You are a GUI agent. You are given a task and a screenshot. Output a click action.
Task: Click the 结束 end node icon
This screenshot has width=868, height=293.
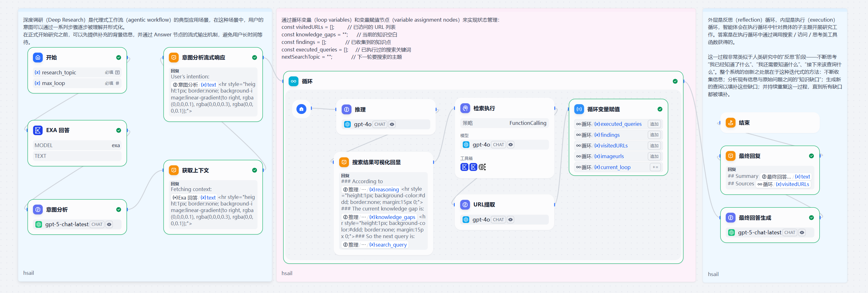tap(730, 123)
